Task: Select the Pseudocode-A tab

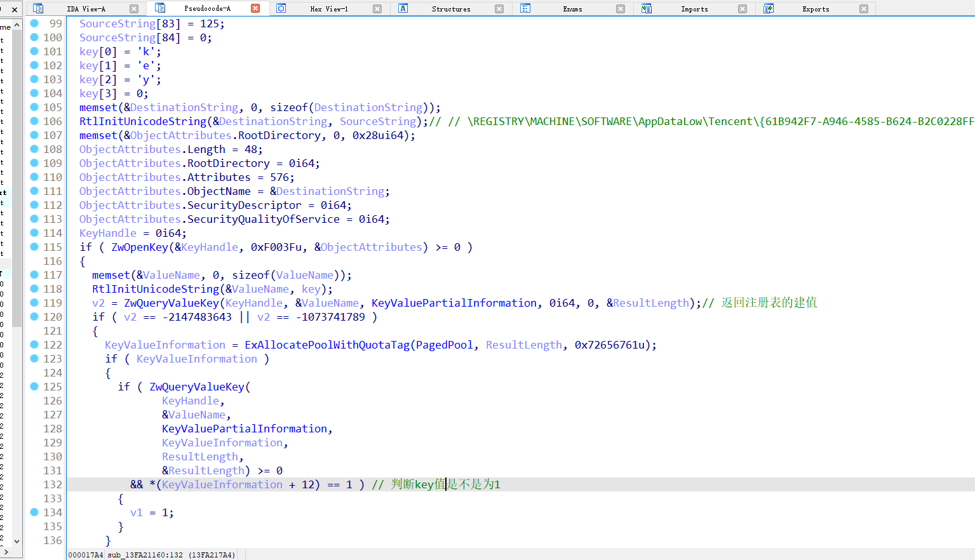Action: click(207, 8)
